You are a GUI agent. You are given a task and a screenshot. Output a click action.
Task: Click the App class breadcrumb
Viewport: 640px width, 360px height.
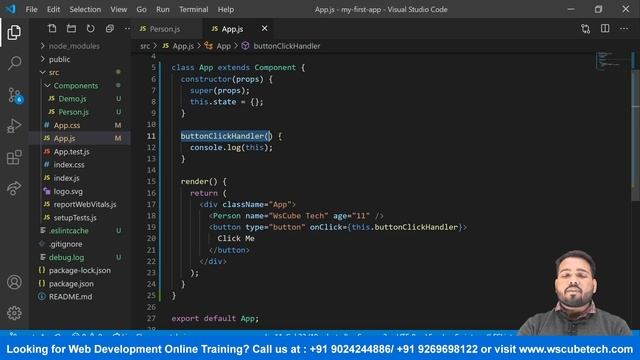(x=223, y=46)
